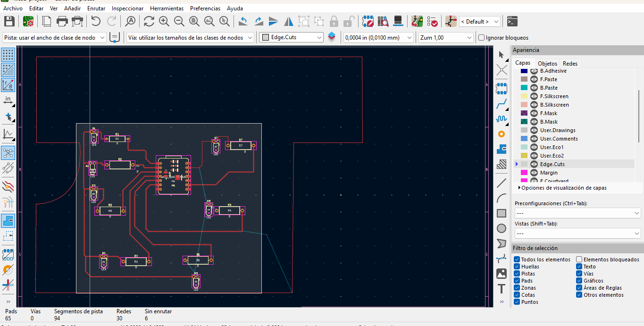Update PCB from schematic icon

coord(417,21)
